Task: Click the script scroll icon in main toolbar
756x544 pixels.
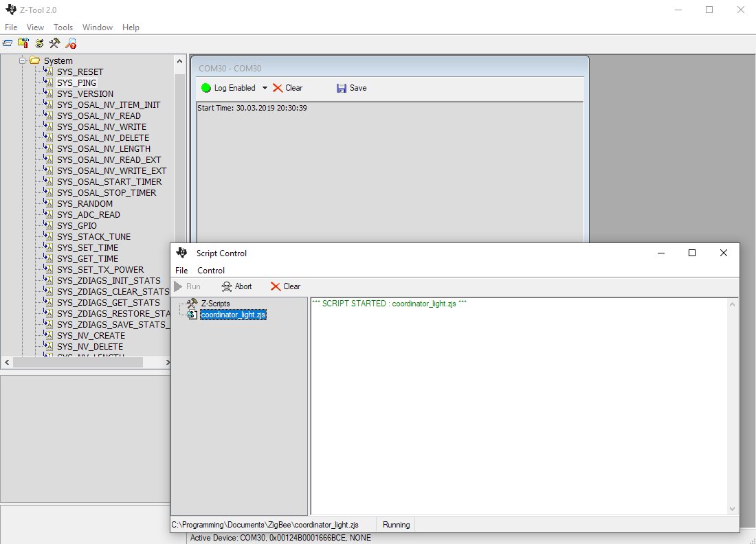Action: (x=39, y=43)
